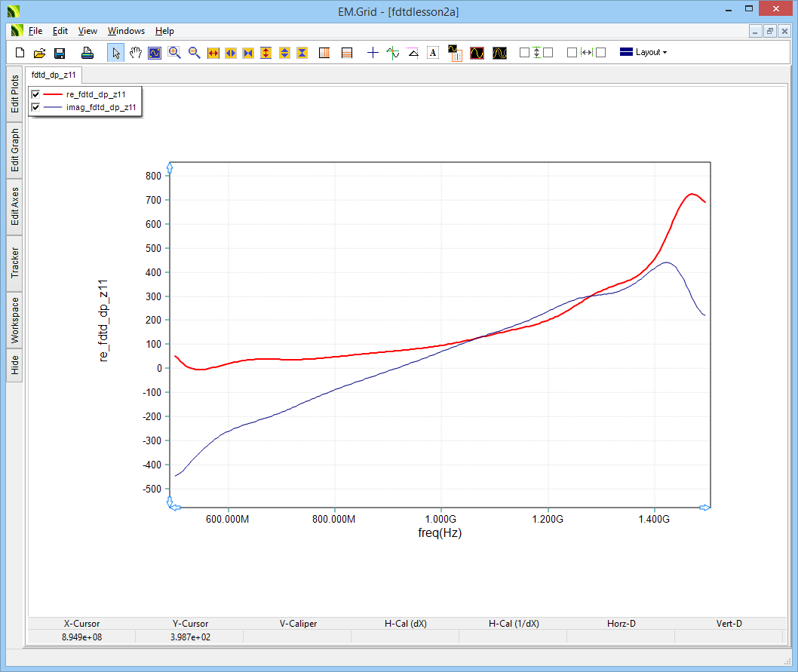Screen dimensions: 798x672
Task: Expand the Edit Axes side panel
Action: tap(15, 207)
